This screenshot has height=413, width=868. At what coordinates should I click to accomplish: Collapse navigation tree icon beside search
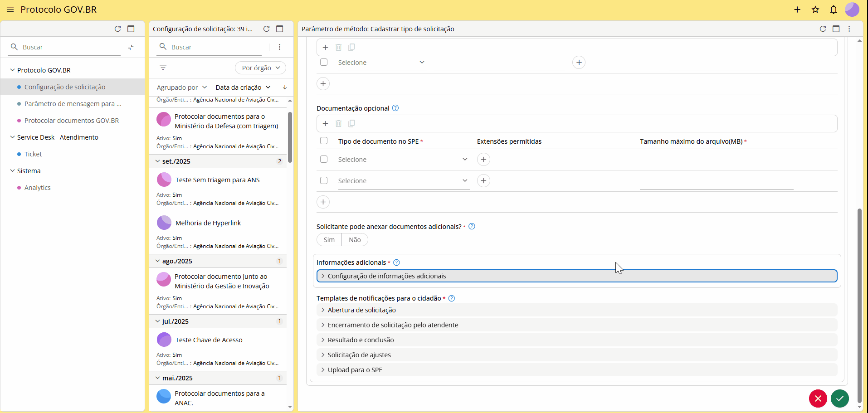[x=131, y=47]
